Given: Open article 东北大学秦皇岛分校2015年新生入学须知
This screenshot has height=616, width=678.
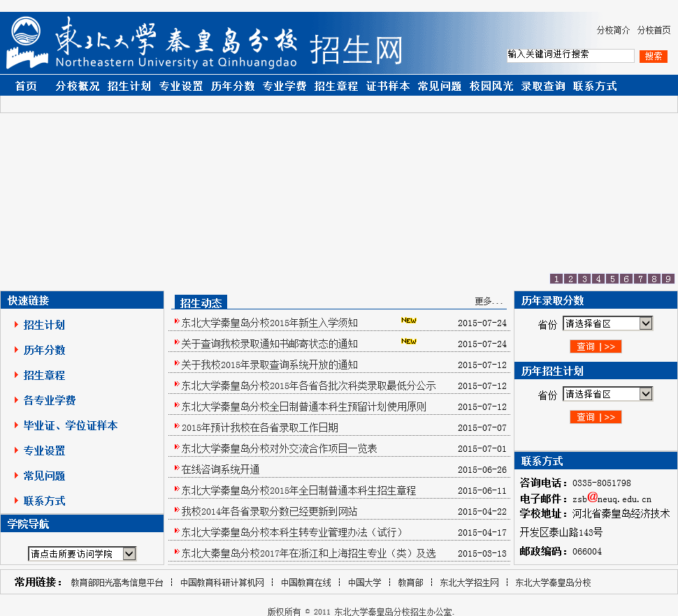Looking at the screenshot, I should (269, 323).
